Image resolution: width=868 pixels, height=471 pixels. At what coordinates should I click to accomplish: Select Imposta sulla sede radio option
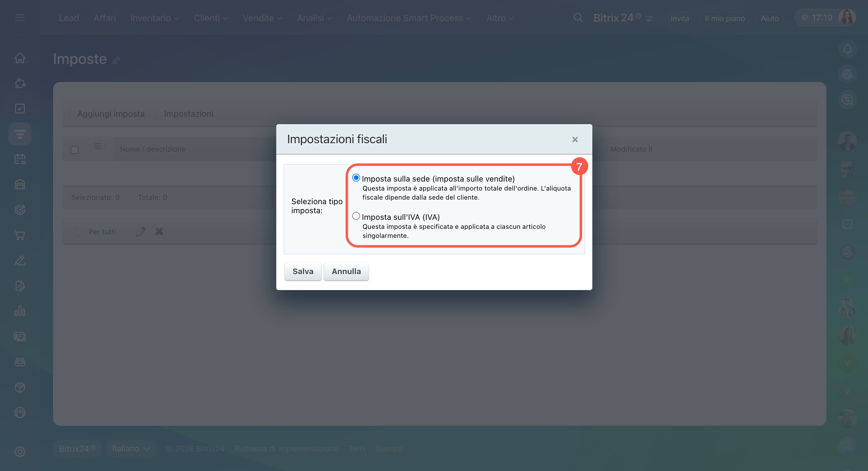click(x=356, y=178)
